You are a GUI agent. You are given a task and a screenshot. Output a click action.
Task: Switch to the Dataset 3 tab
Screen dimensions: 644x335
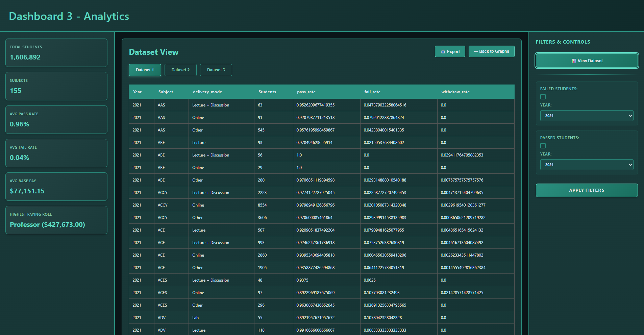pyautogui.click(x=216, y=70)
